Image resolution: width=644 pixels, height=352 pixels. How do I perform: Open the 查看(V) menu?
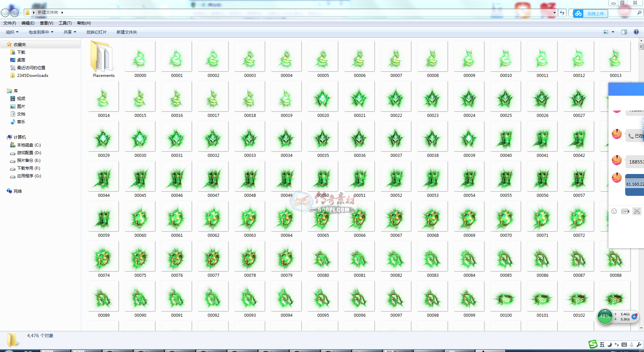[46, 23]
